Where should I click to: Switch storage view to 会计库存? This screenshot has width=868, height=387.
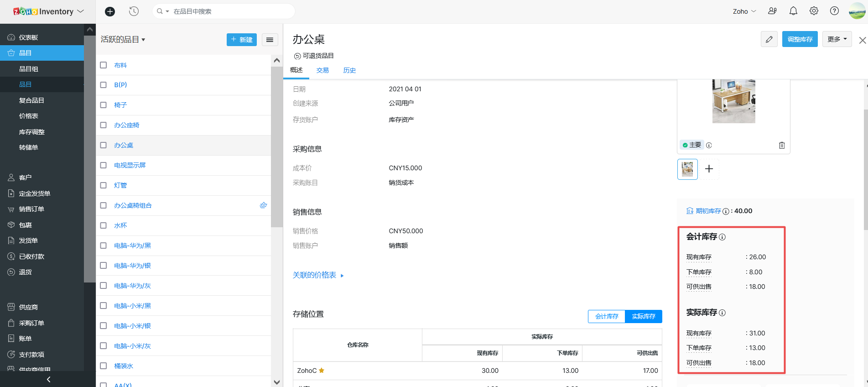pos(607,316)
